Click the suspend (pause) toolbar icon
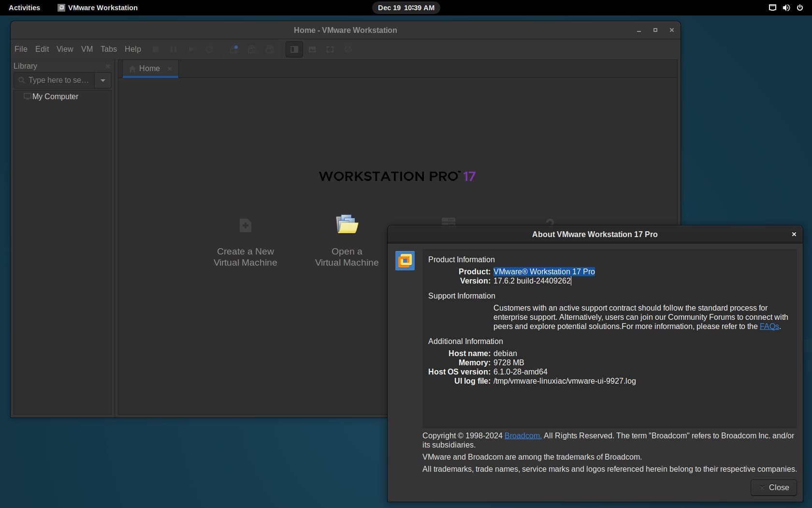The height and width of the screenshot is (508, 812). (174, 49)
